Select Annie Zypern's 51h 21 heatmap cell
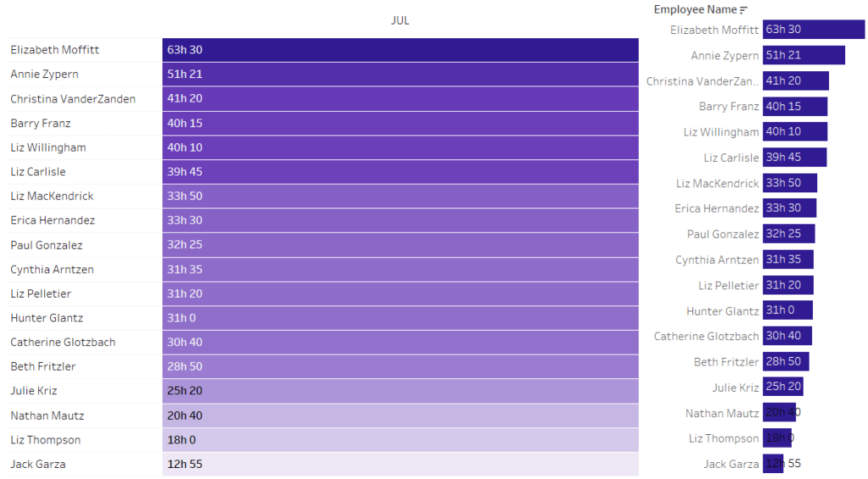The height and width of the screenshot is (479, 868). point(400,75)
